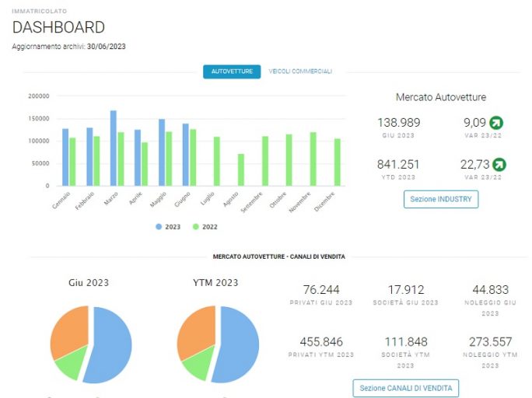Image resolution: width=532 pixels, height=398 pixels.
Task: Click the green Novembre 2022 bar
Action: (313, 159)
